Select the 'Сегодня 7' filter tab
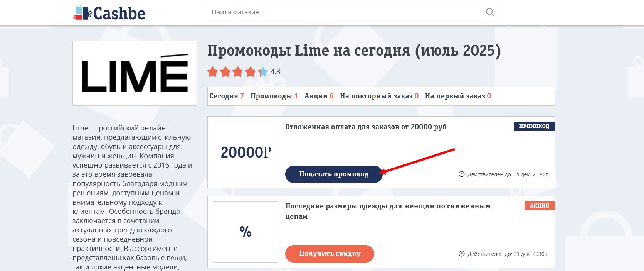 227,96
